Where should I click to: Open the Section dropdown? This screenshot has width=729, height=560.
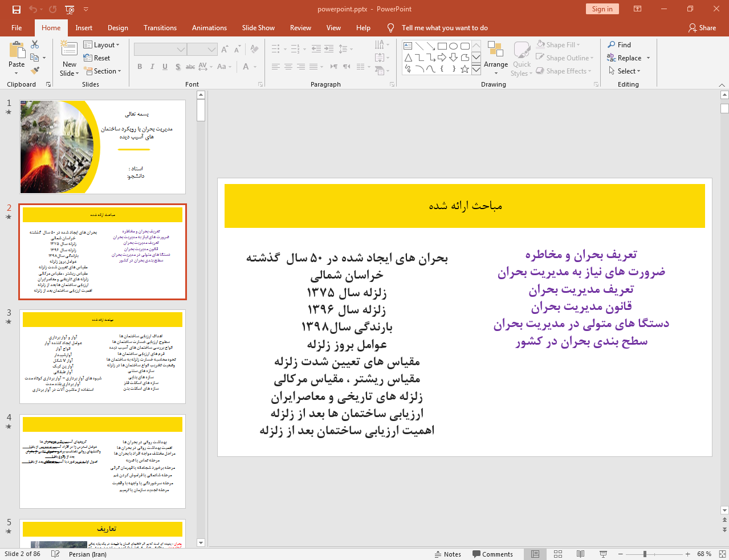point(103,71)
